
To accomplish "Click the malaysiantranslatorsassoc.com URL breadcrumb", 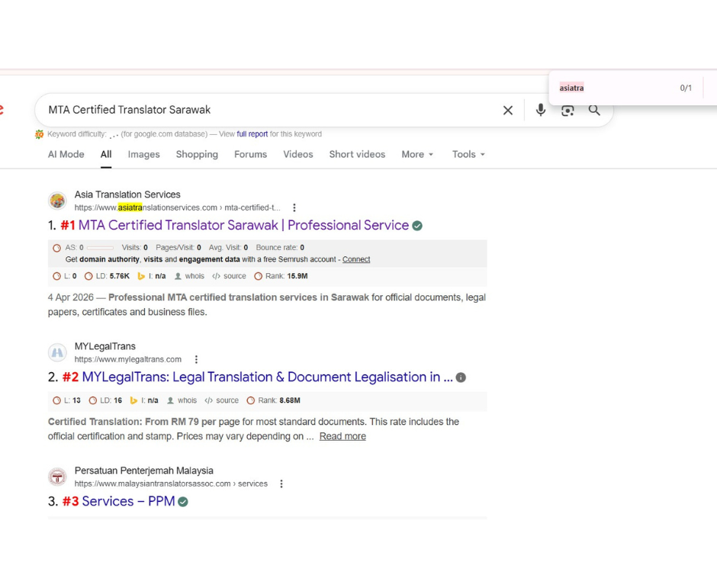I will click(x=171, y=484).
